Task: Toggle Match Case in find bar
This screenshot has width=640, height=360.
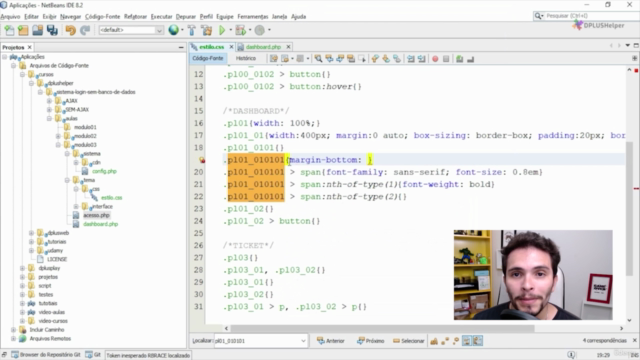Action: (434, 341)
